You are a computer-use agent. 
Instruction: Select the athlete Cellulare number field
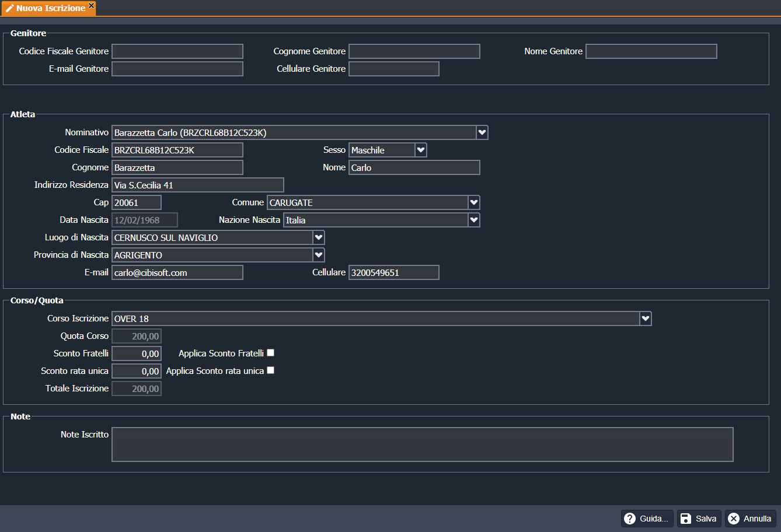coord(393,272)
